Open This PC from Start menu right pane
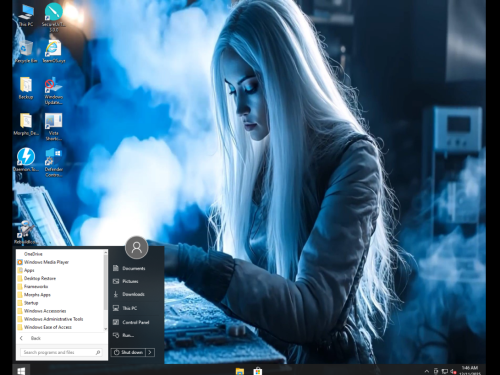 pyautogui.click(x=129, y=308)
